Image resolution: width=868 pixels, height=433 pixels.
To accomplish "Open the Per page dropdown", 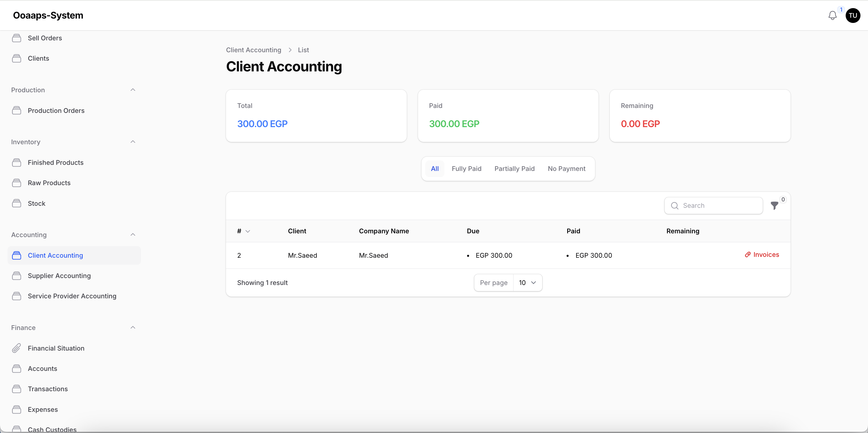I will pyautogui.click(x=527, y=283).
